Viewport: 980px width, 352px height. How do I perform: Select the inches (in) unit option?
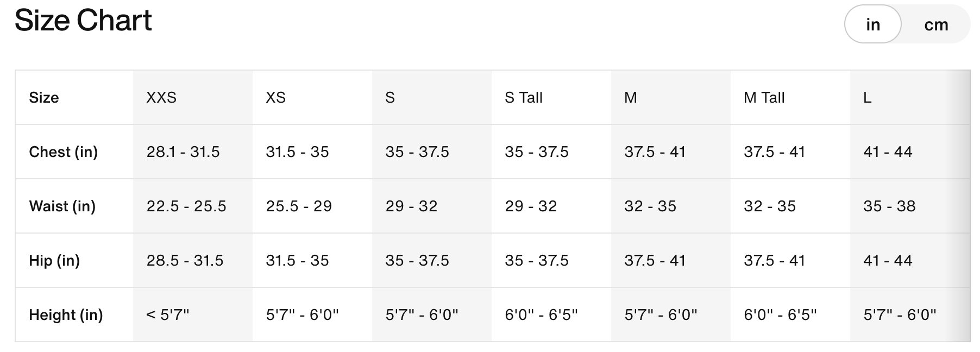tap(873, 24)
